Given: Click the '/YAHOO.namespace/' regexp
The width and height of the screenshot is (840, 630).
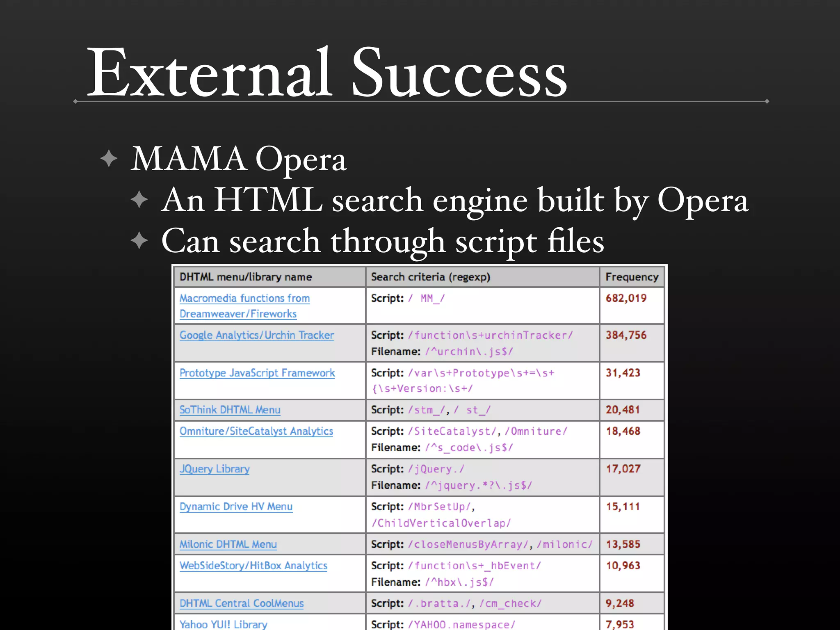Looking at the screenshot, I should tap(461, 624).
